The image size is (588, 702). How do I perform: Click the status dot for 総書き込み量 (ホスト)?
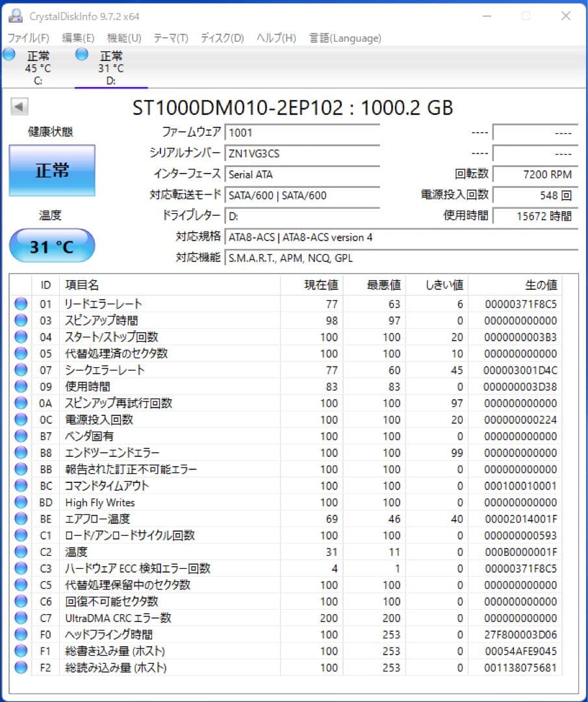(x=20, y=651)
